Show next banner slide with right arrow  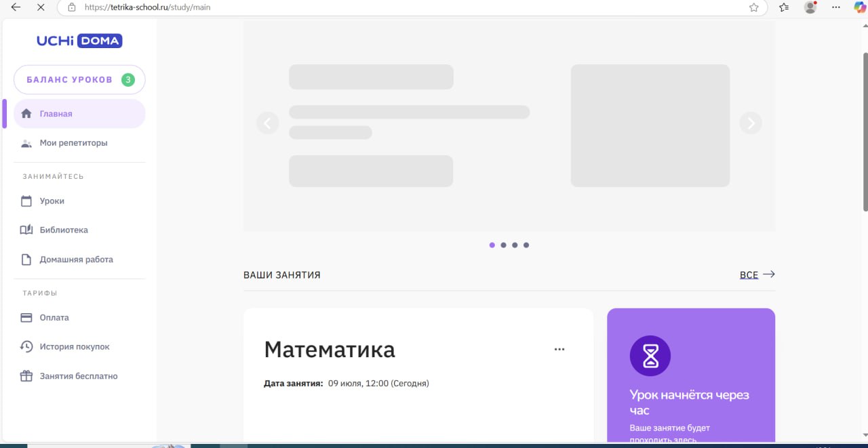[751, 123]
